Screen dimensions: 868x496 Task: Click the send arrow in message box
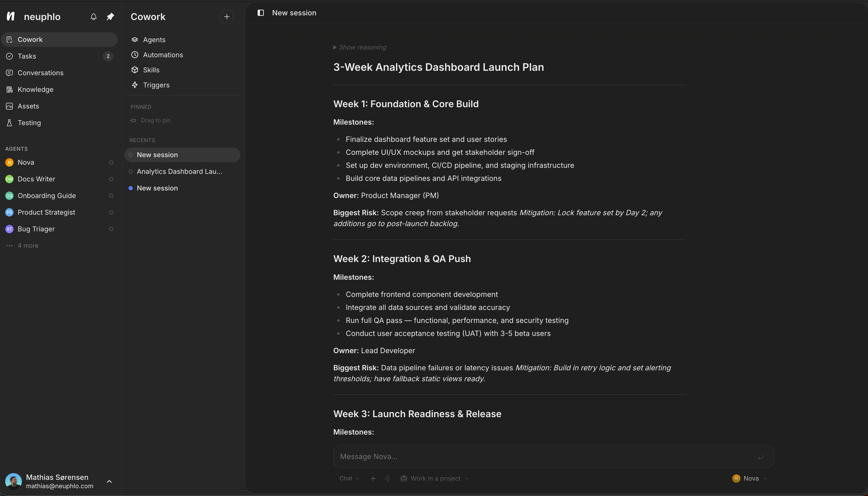760,457
